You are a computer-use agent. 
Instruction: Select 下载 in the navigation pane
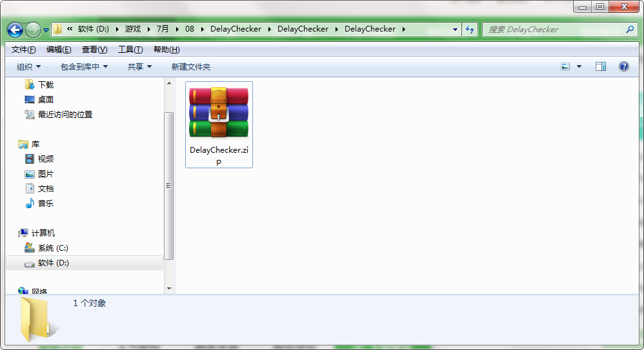click(46, 85)
